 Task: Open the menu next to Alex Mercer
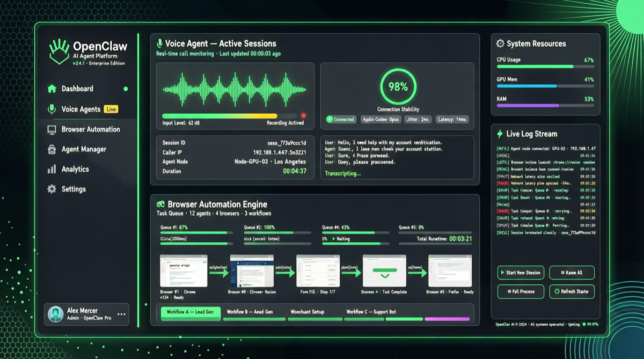(x=121, y=314)
